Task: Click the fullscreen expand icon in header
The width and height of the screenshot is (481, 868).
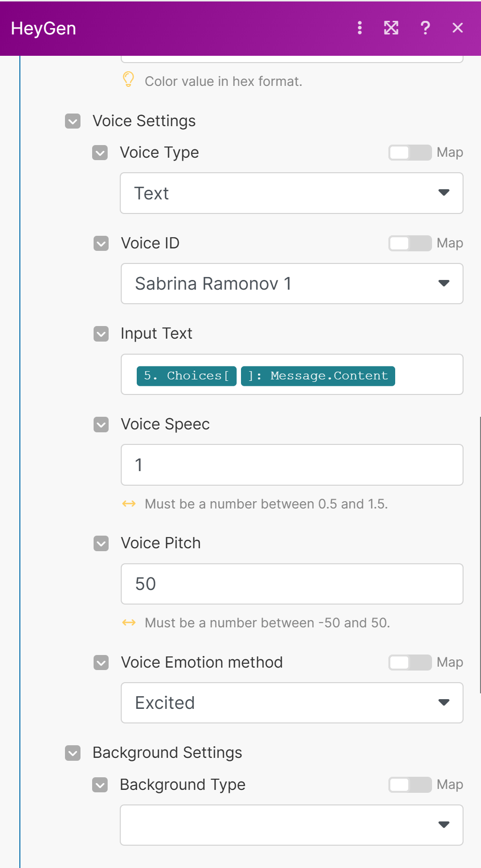Action: point(391,28)
